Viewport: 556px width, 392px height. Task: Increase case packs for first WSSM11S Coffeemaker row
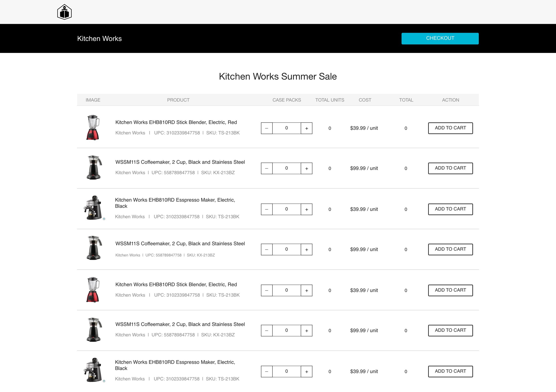(x=306, y=168)
